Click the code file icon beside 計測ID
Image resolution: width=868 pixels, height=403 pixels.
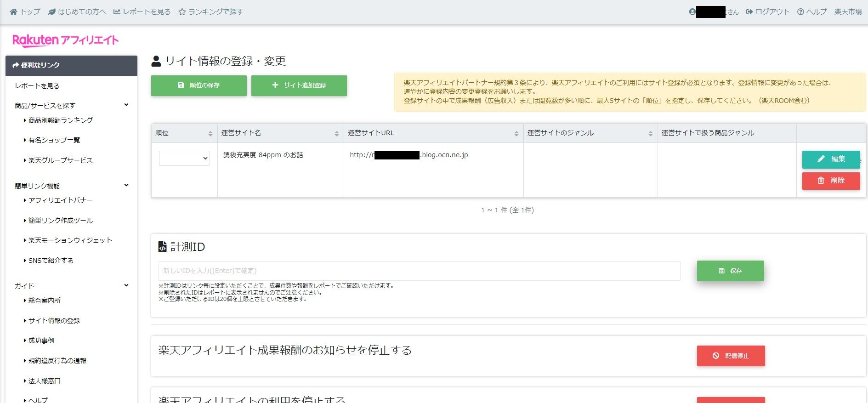[x=162, y=247]
